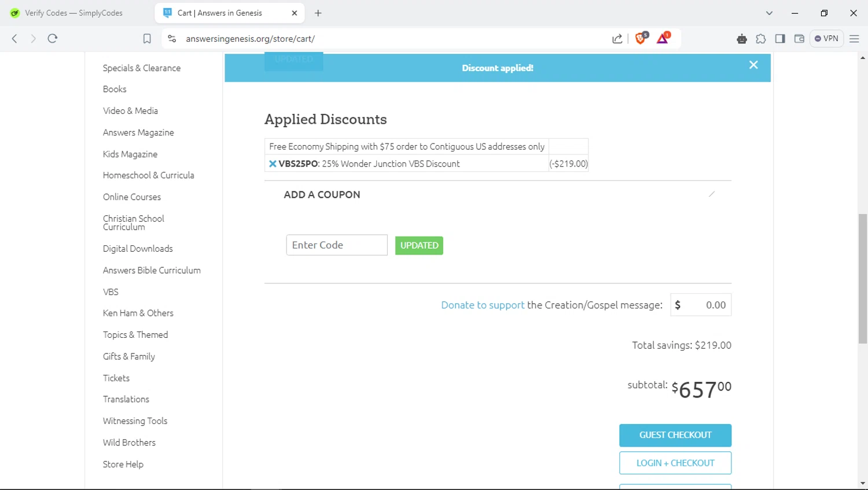Image resolution: width=868 pixels, height=490 pixels.
Task: Proceed with Guest Checkout
Action: [675, 435]
